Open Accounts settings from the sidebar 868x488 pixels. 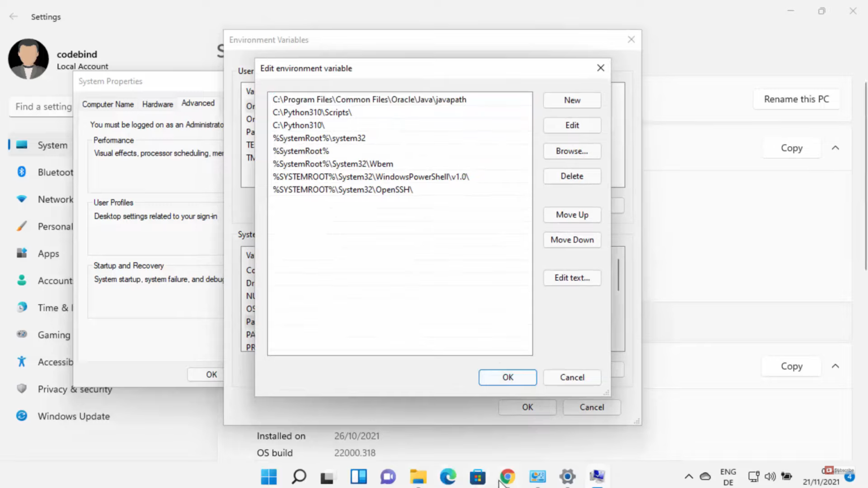55,280
